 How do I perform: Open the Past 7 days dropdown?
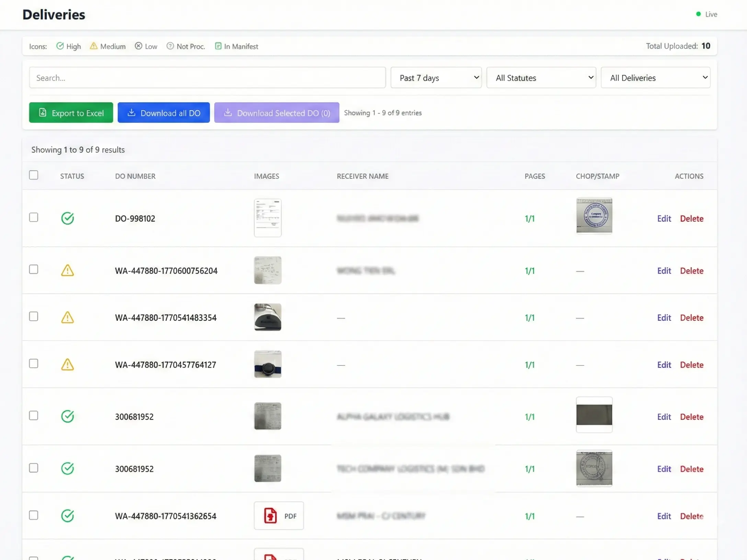point(436,78)
